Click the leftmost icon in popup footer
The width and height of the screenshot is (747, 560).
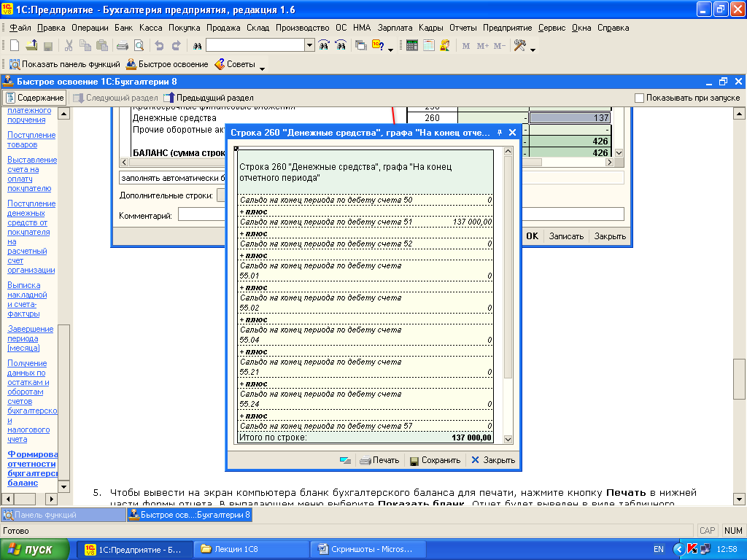[345, 461]
